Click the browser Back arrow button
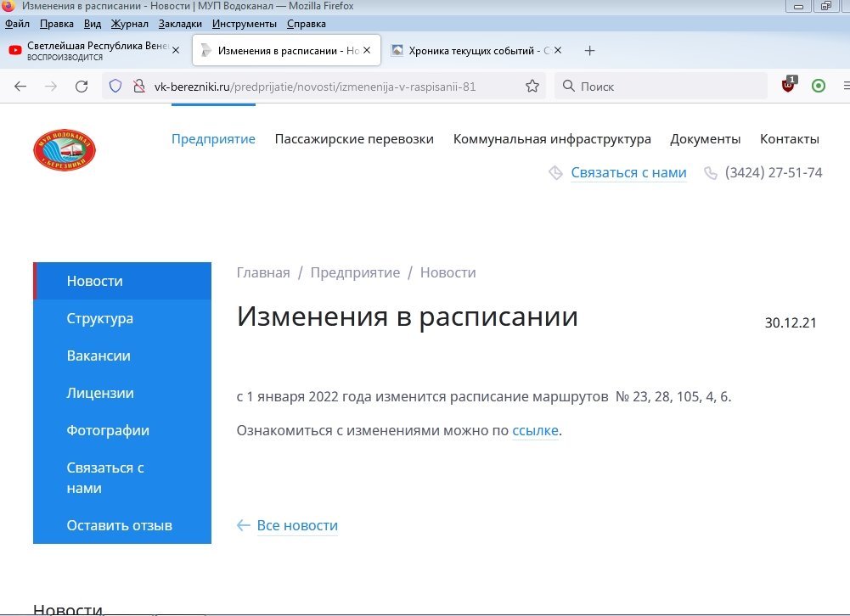The width and height of the screenshot is (850, 616). point(20,86)
